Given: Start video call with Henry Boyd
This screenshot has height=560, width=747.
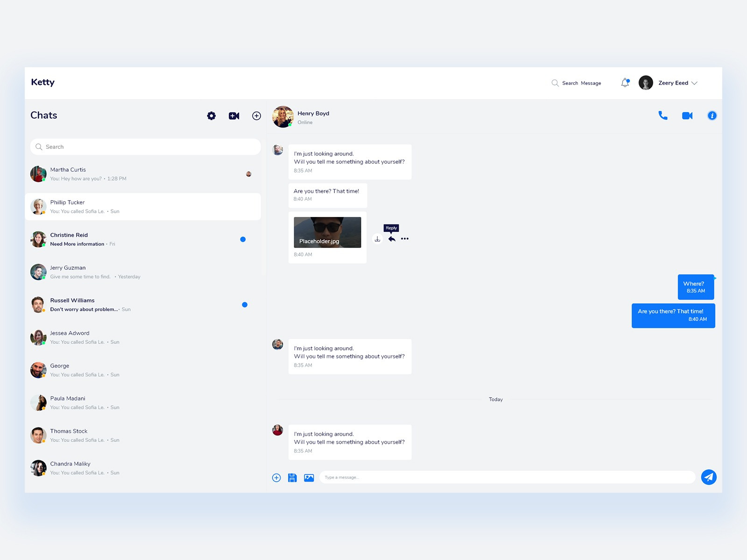Looking at the screenshot, I should [687, 116].
